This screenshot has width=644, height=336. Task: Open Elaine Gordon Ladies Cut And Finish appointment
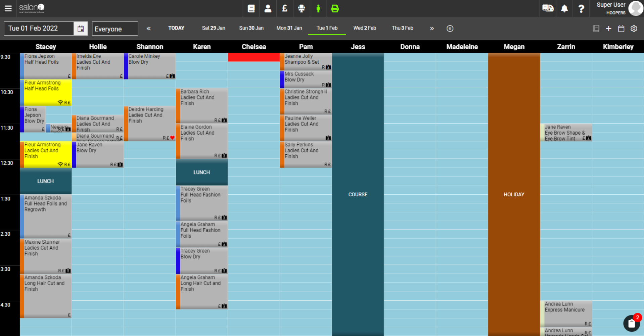point(202,141)
